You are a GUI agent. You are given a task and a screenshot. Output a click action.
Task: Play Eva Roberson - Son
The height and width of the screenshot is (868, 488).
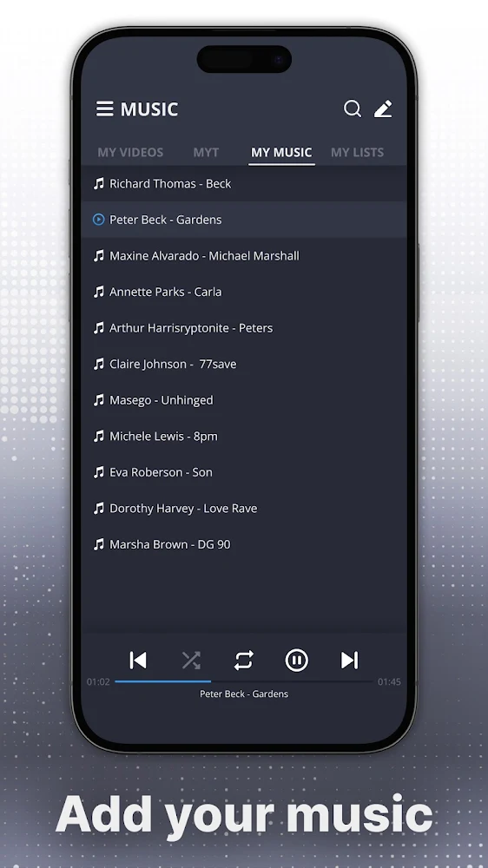pos(244,472)
